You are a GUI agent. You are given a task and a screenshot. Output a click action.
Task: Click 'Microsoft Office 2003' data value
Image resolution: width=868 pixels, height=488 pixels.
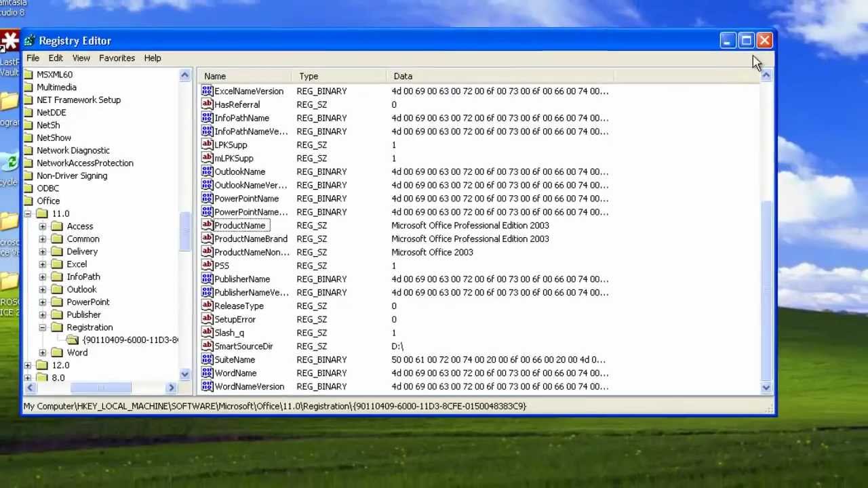[x=432, y=252]
